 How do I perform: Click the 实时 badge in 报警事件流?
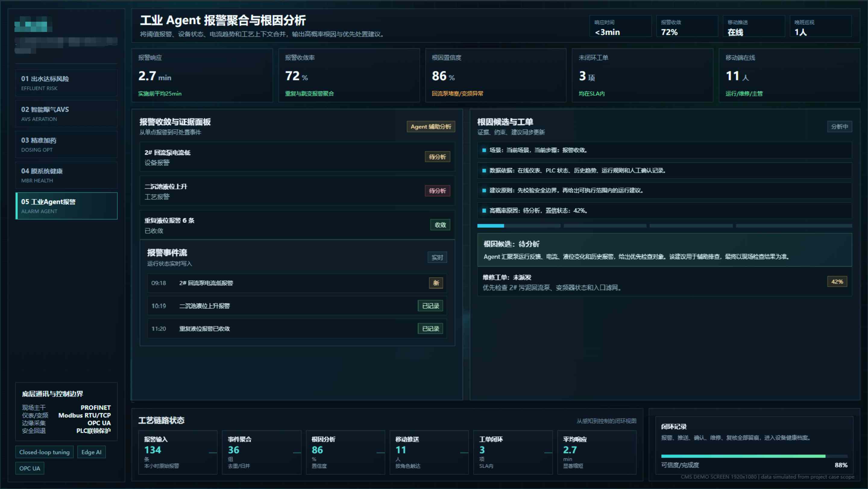(x=437, y=257)
